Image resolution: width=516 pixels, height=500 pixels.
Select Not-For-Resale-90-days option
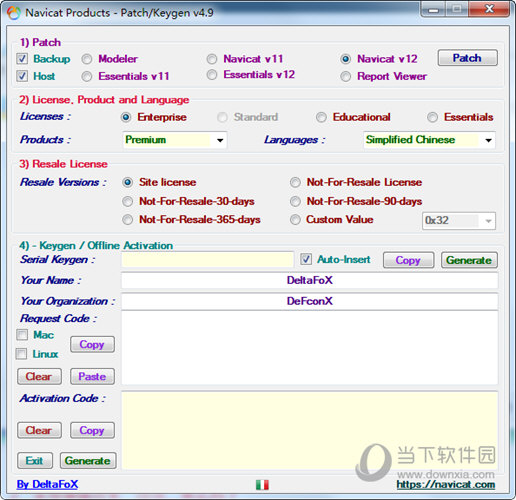coord(295,201)
